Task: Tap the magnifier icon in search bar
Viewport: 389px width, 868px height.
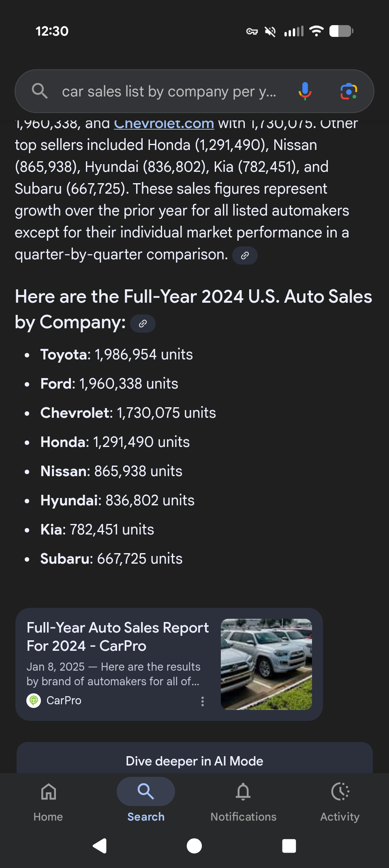Action: pos(40,91)
